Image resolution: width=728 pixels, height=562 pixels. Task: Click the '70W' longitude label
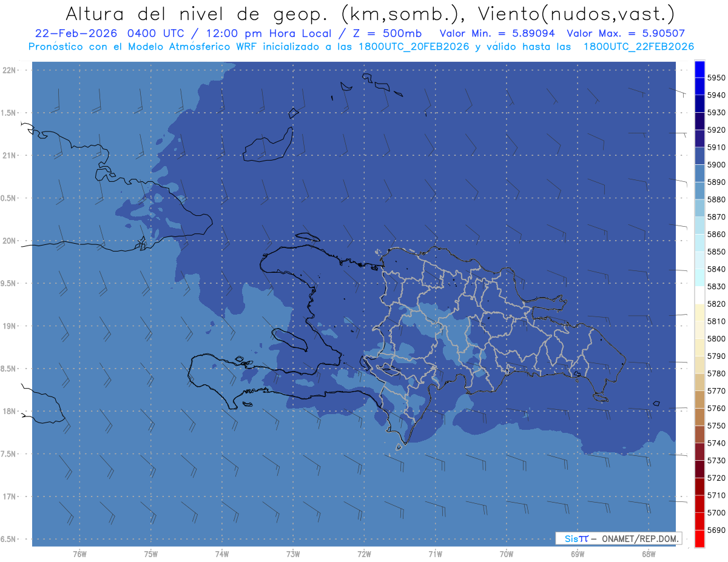point(507,555)
